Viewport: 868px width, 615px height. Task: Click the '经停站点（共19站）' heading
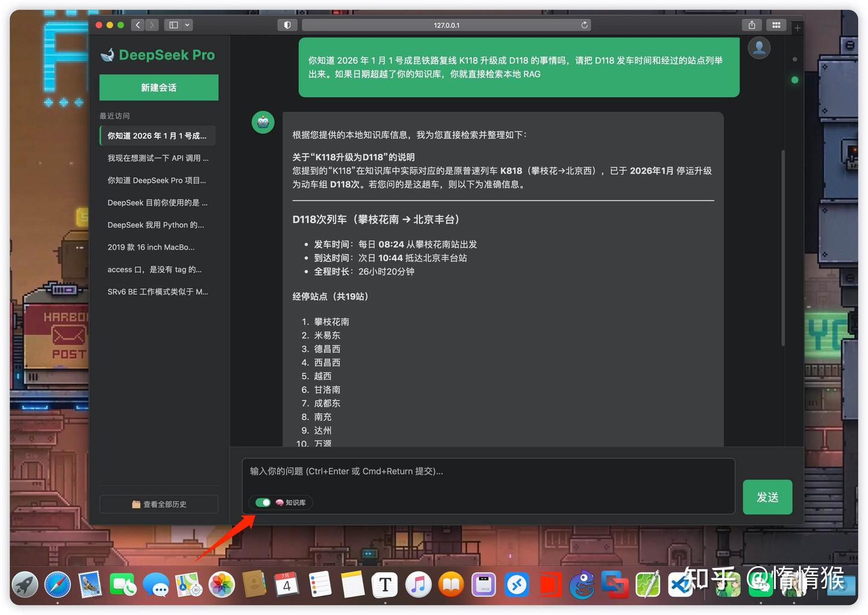(330, 296)
